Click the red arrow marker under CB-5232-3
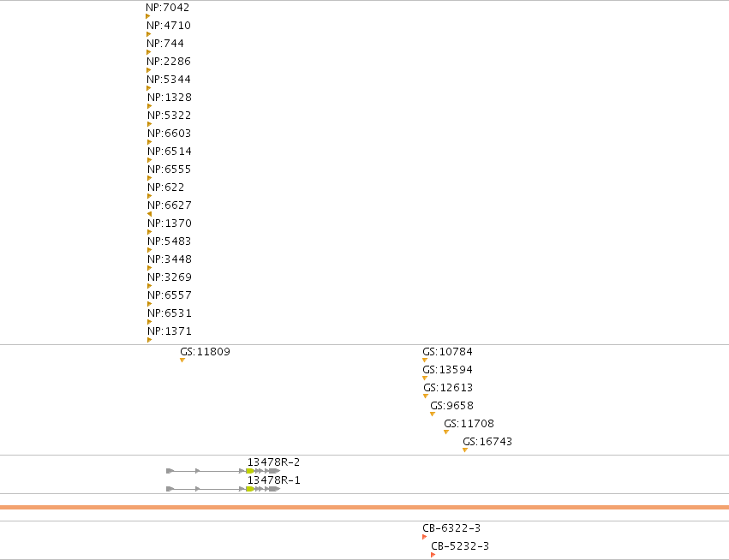 433,555
